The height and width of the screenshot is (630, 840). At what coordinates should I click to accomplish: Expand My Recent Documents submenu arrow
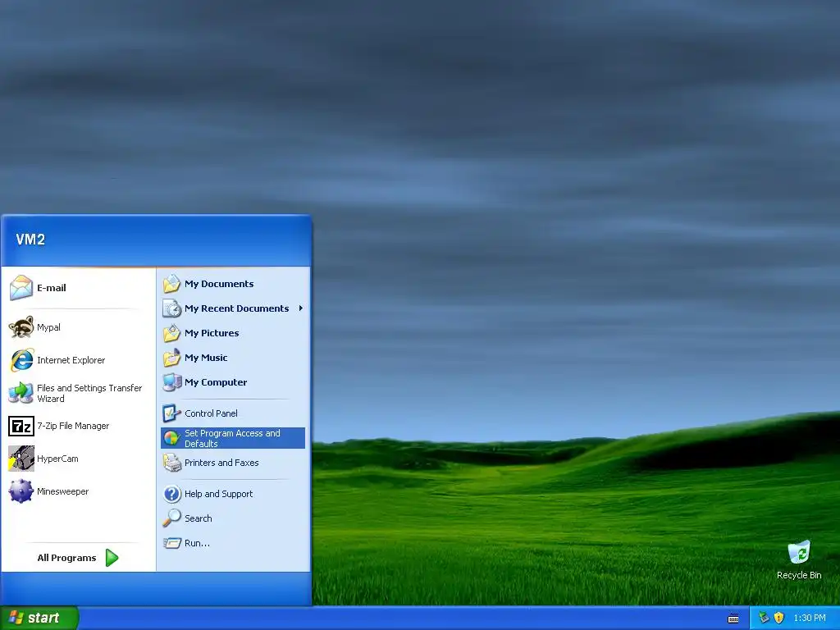300,308
